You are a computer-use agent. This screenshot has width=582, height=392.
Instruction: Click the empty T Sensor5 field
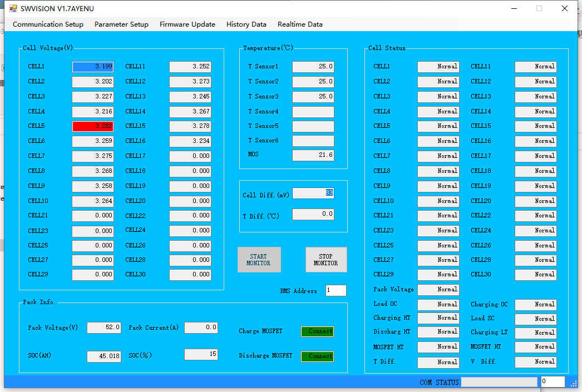point(313,126)
